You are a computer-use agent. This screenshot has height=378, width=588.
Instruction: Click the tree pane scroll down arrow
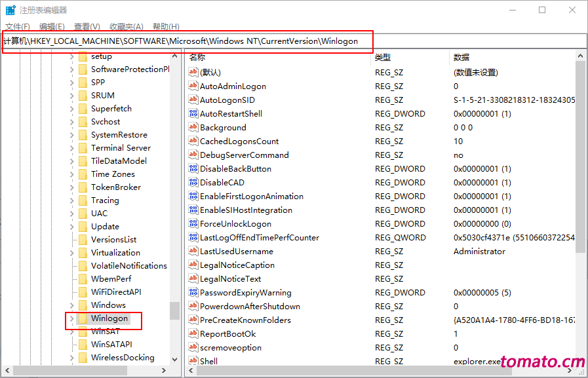[174, 359]
